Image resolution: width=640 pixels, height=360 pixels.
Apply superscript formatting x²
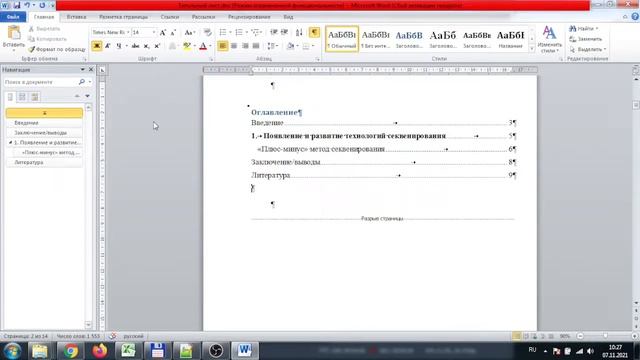click(x=157, y=46)
